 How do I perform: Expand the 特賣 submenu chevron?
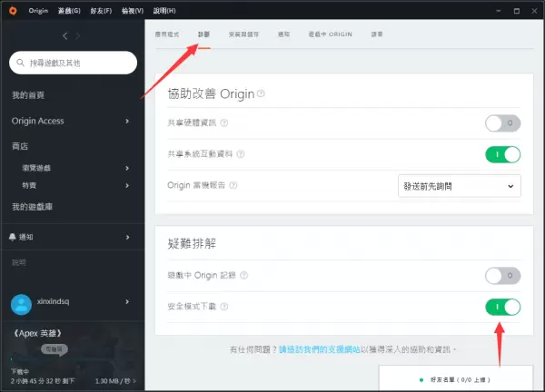[x=127, y=185]
